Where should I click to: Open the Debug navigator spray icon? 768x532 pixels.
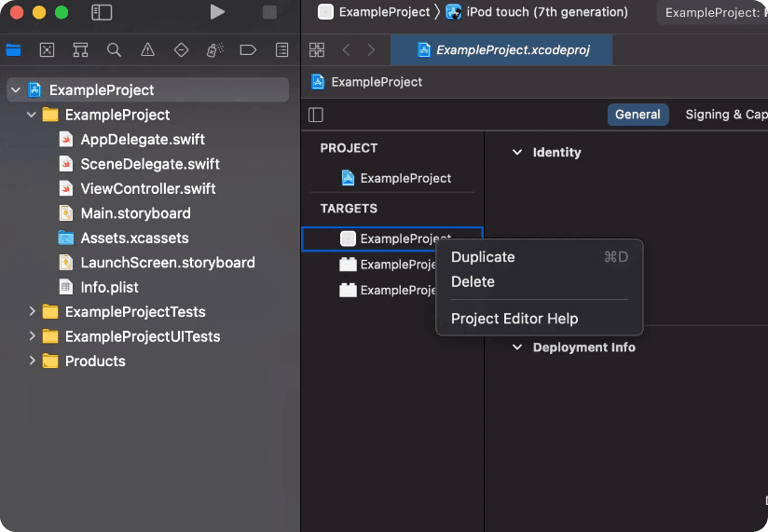[x=214, y=50]
